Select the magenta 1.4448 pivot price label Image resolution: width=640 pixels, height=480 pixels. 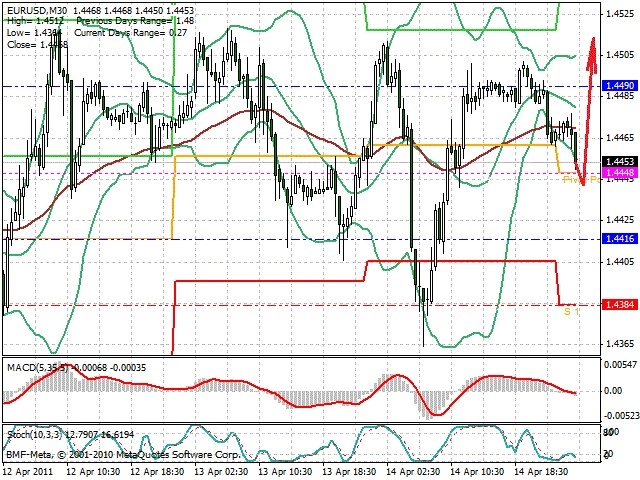(620, 172)
